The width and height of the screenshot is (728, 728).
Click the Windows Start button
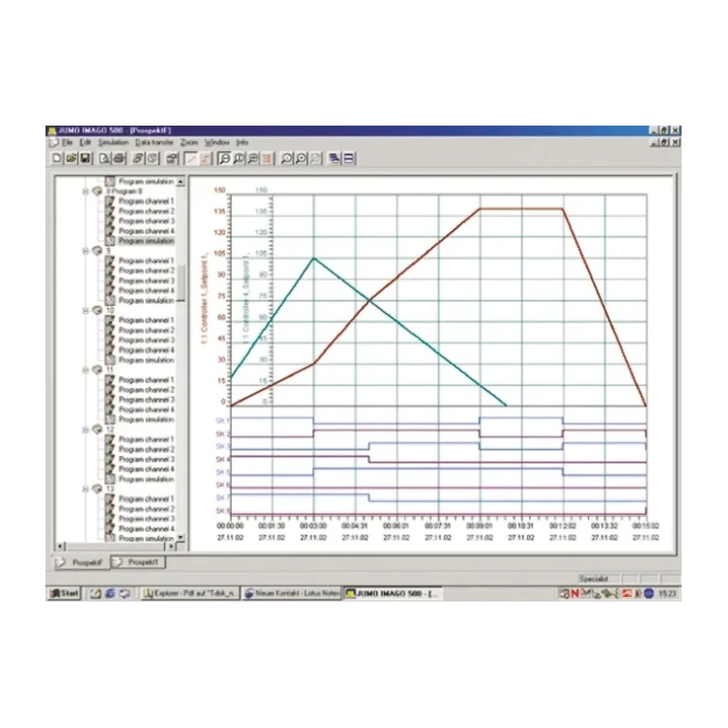coord(65,593)
